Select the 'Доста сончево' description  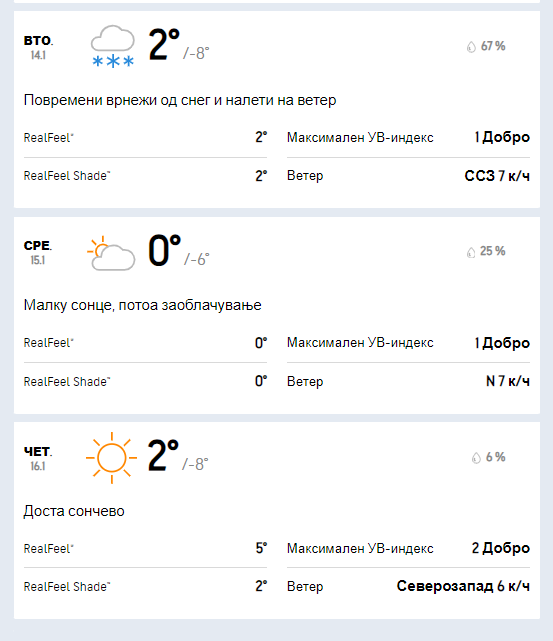pyautogui.click(x=74, y=511)
